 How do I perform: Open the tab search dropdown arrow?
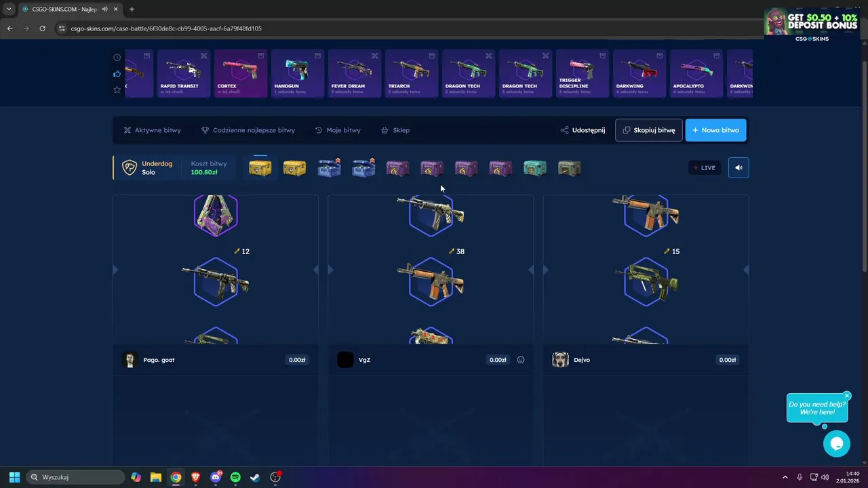[x=9, y=9]
